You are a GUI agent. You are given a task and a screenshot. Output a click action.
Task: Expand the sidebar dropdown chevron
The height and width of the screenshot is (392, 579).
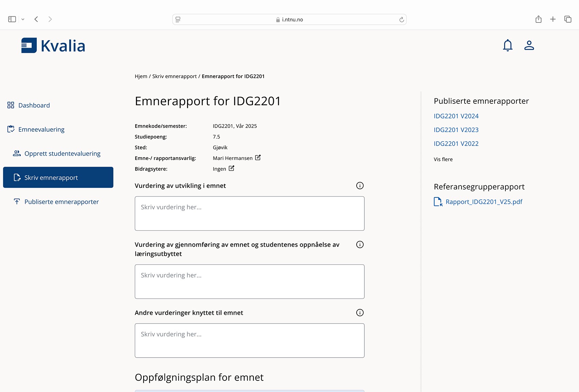point(23,19)
